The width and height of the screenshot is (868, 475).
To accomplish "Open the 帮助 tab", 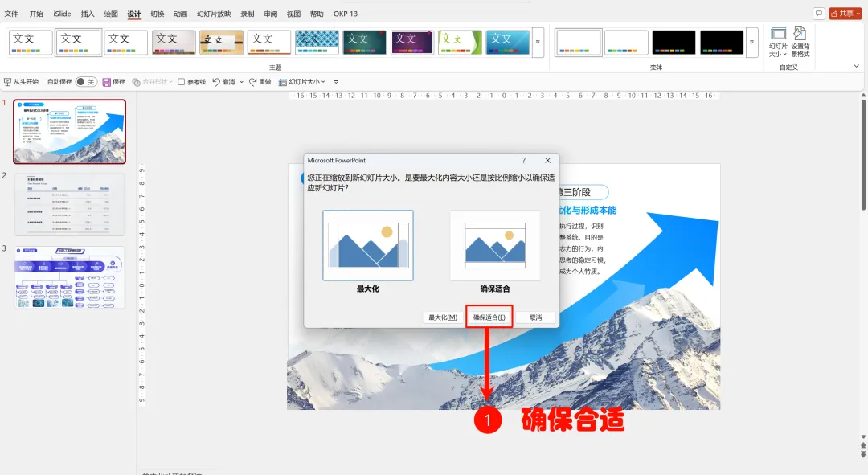I will pos(317,14).
